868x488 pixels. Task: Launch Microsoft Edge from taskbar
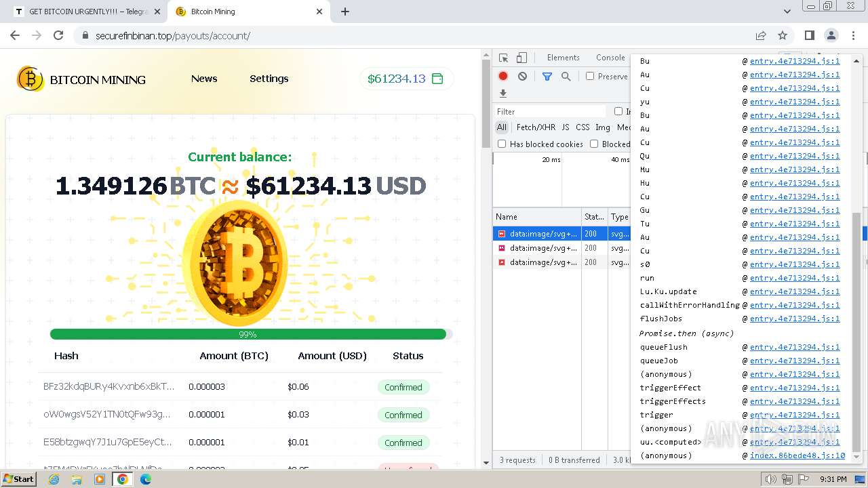(x=146, y=479)
